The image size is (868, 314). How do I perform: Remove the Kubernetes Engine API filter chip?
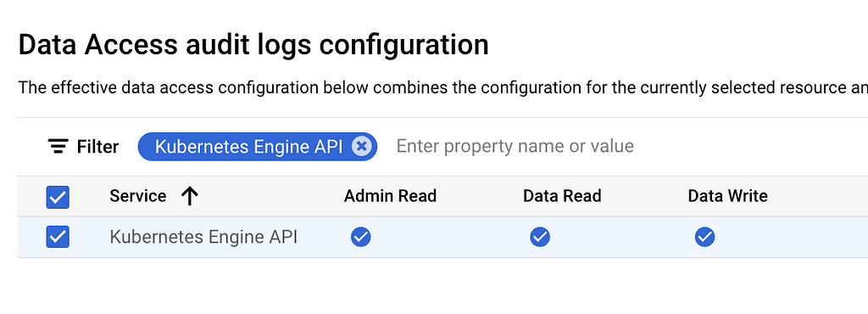(361, 146)
